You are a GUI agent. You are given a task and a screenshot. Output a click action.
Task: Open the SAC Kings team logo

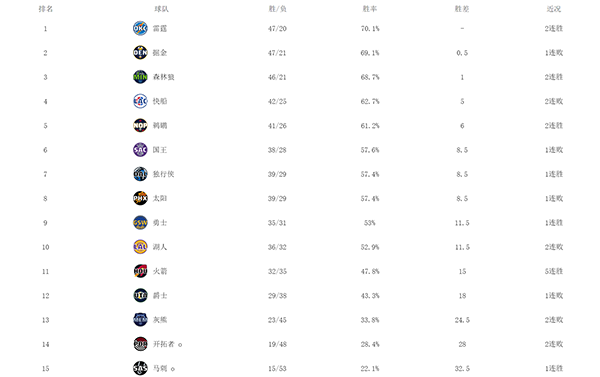(140, 150)
